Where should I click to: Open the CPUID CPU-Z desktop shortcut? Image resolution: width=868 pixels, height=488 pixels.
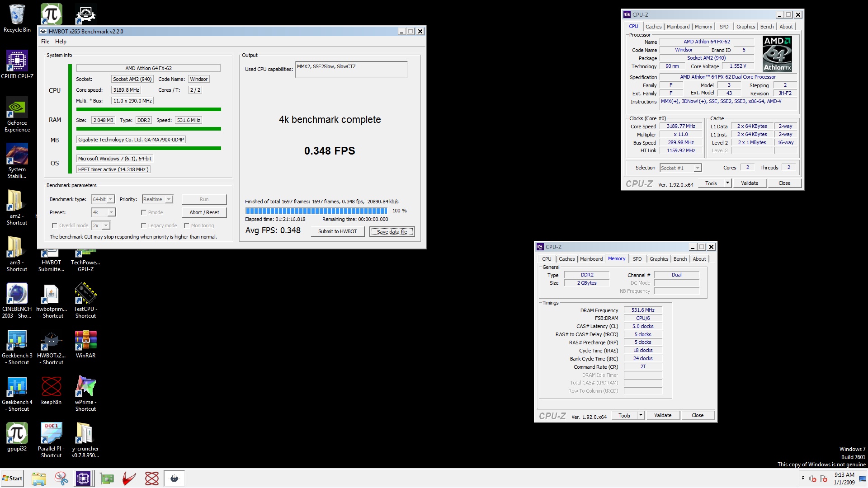[17, 65]
